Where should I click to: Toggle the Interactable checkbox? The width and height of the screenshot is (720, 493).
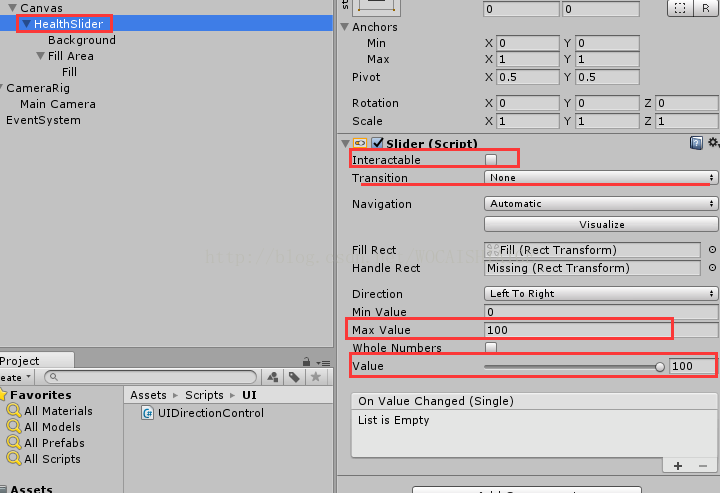click(491, 159)
